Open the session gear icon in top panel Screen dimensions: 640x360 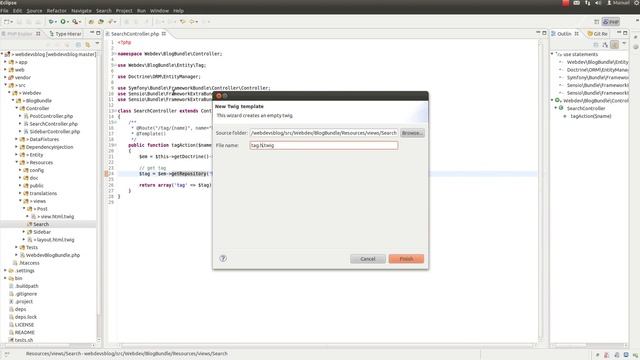point(637,3)
